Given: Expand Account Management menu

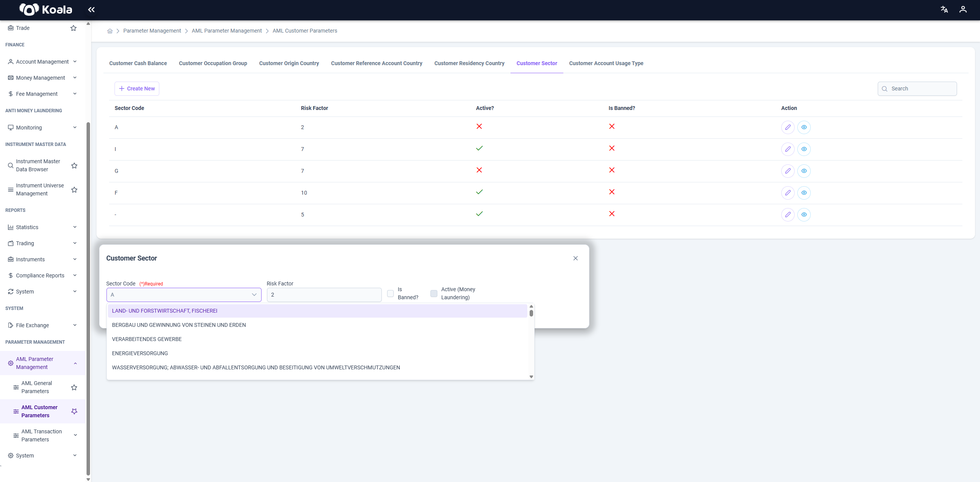Looking at the screenshot, I should click(43, 62).
